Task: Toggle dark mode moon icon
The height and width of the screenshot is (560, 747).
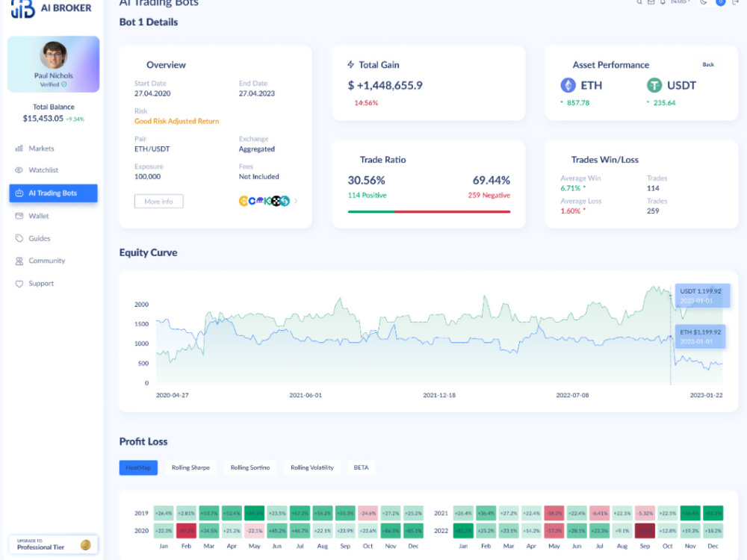Action: click(x=703, y=2)
